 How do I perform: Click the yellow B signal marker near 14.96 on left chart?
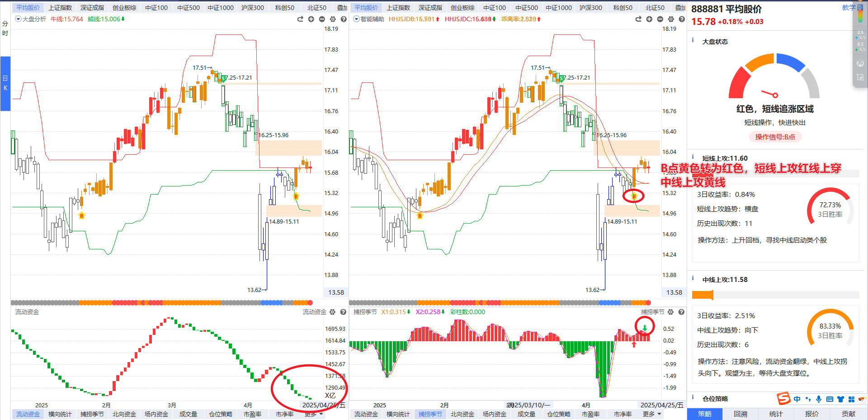(x=82, y=215)
